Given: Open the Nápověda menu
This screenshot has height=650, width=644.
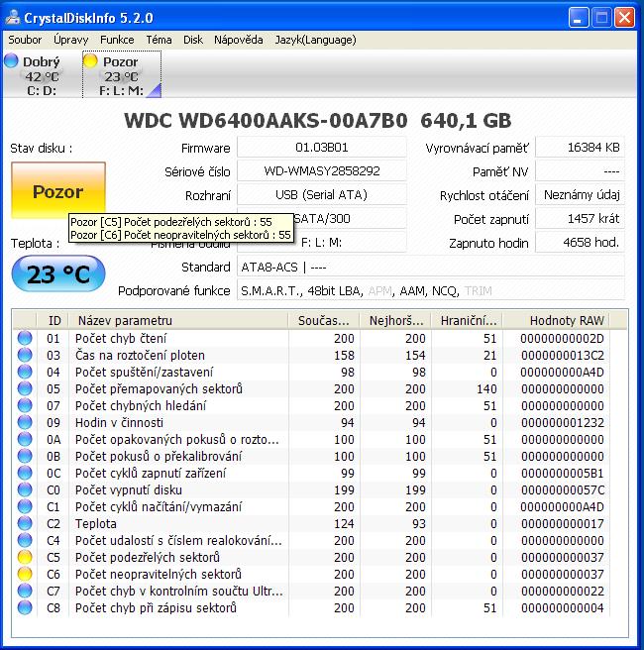Looking at the screenshot, I should click(x=239, y=40).
